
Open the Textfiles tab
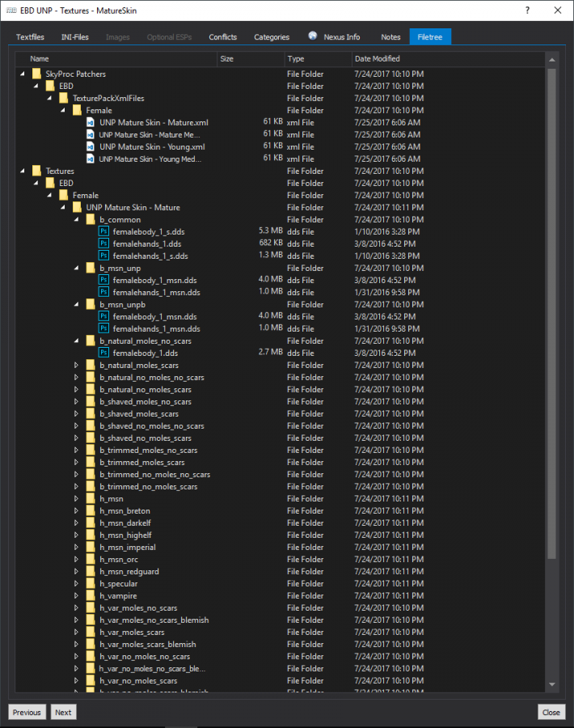click(30, 37)
